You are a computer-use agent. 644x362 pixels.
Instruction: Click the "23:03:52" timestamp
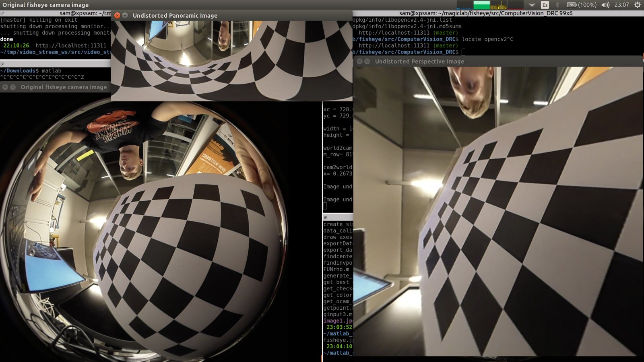(339, 327)
